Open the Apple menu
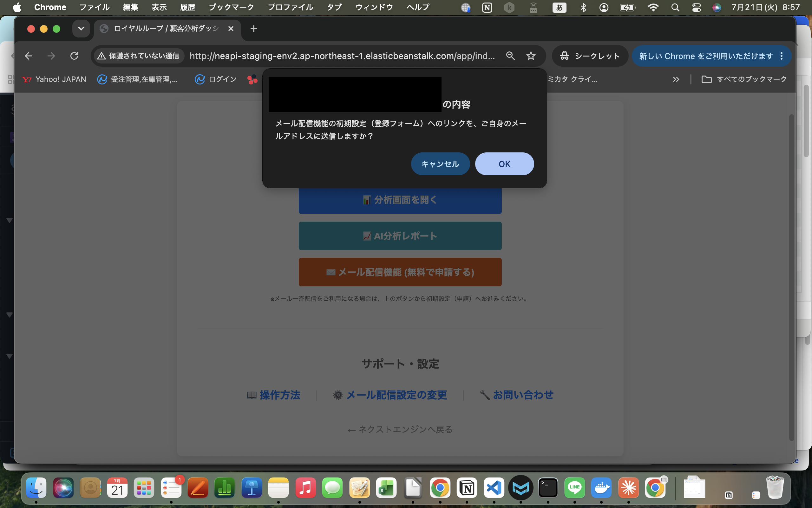 [x=17, y=7]
